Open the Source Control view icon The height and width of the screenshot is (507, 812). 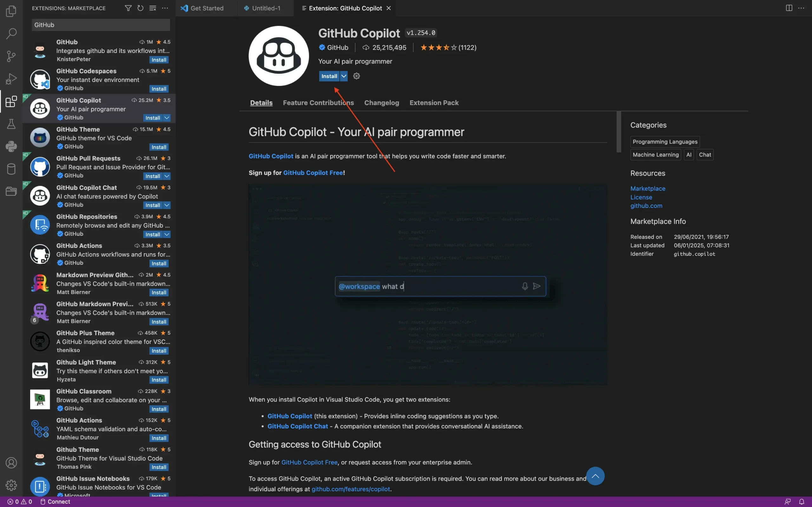click(11, 56)
